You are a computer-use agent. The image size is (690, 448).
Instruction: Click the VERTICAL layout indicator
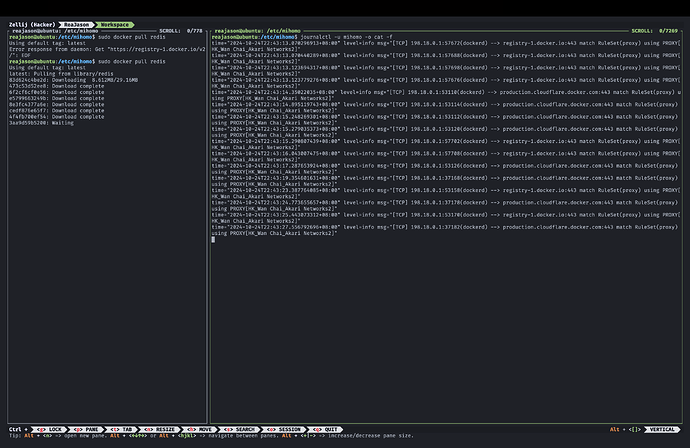tap(662, 429)
